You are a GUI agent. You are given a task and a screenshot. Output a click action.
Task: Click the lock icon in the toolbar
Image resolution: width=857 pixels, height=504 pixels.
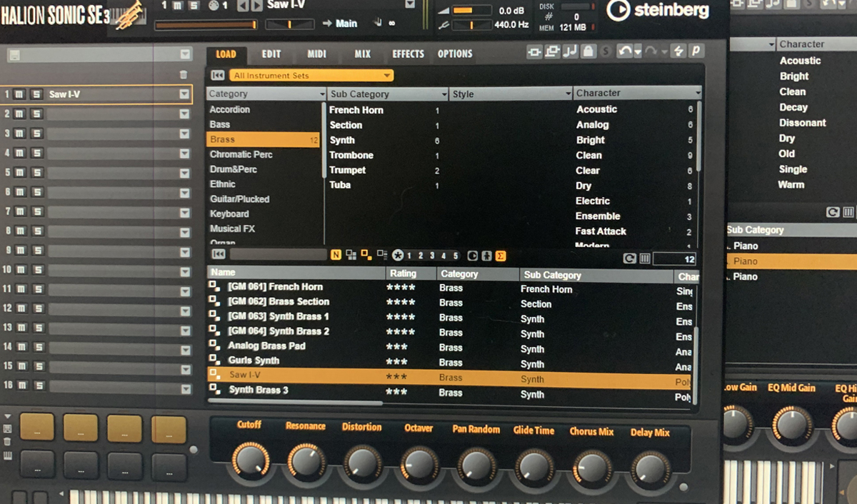coord(588,51)
